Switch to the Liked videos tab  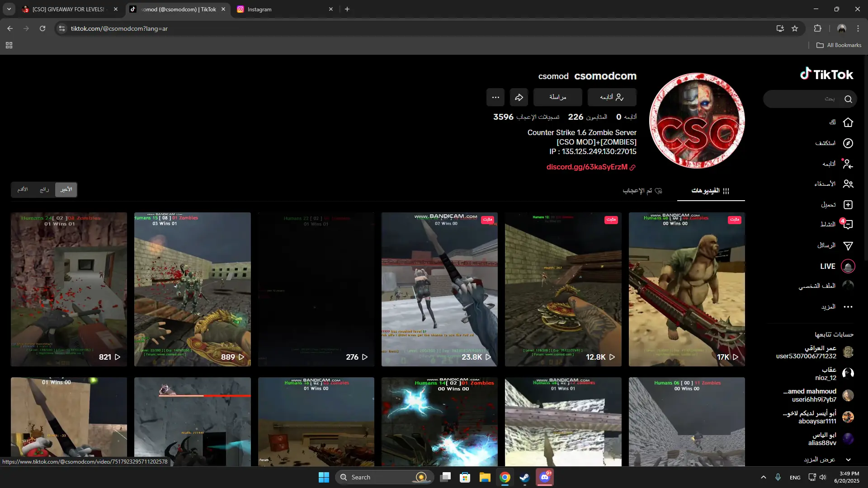coord(642,191)
